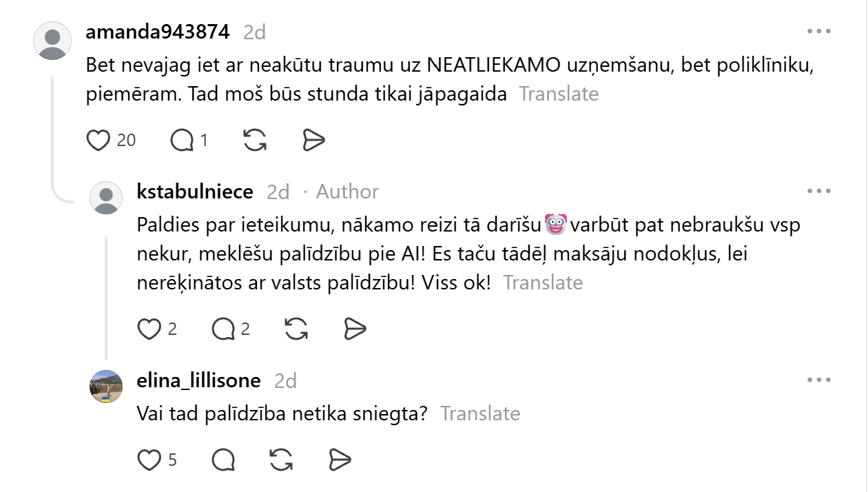Share amanda943874's comment via send icon

tap(313, 141)
